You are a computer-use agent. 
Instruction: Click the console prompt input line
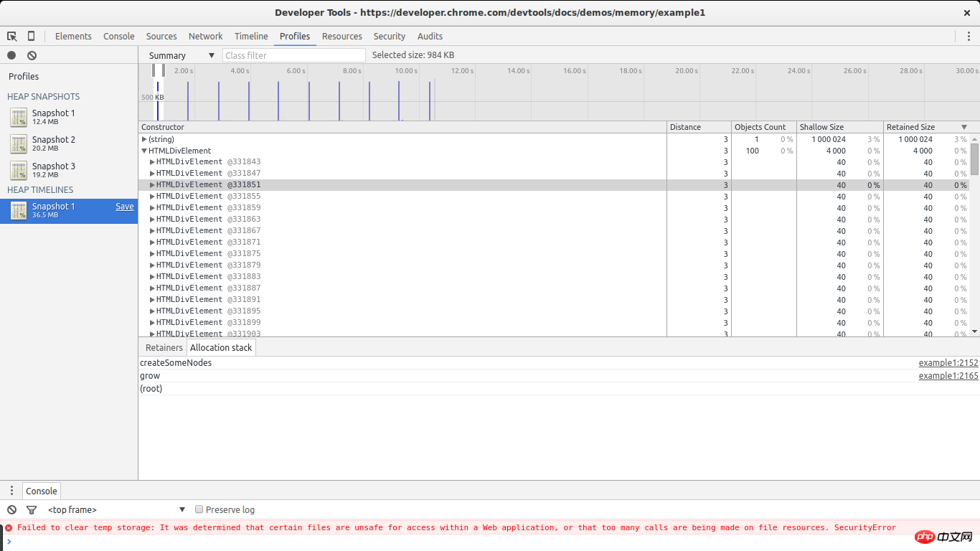click(494, 542)
